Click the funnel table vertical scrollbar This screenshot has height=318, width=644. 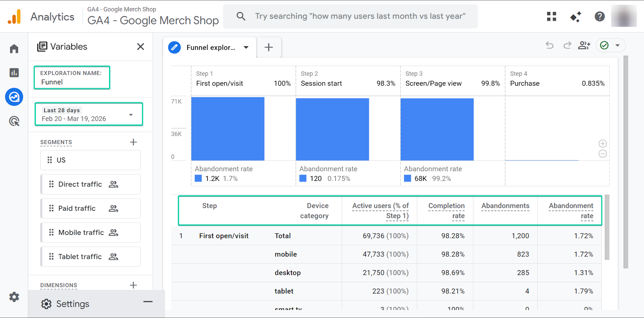point(607,227)
